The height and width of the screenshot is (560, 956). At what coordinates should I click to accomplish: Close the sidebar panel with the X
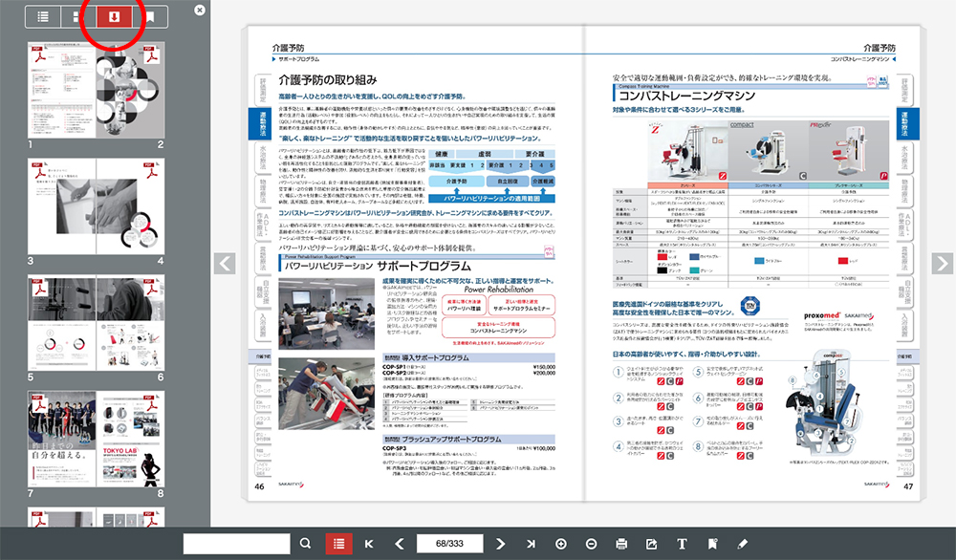tap(200, 11)
